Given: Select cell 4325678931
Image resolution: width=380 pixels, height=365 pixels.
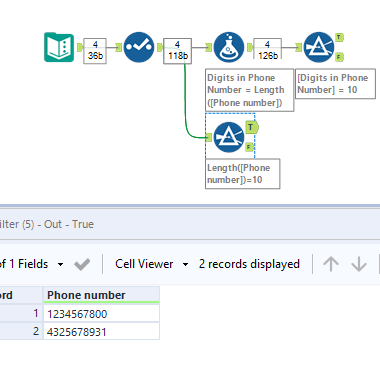Looking at the screenshot, I should click(x=101, y=332).
